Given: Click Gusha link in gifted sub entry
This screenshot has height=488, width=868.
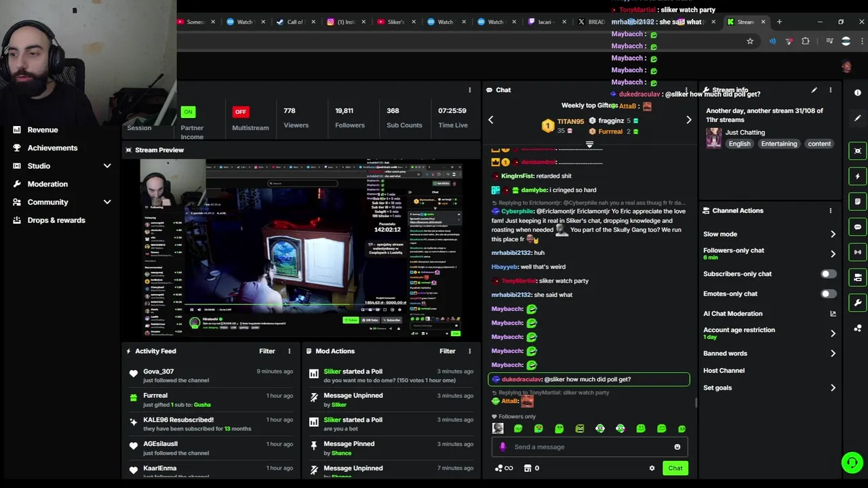Looking at the screenshot, I should [x=202, y=405].
